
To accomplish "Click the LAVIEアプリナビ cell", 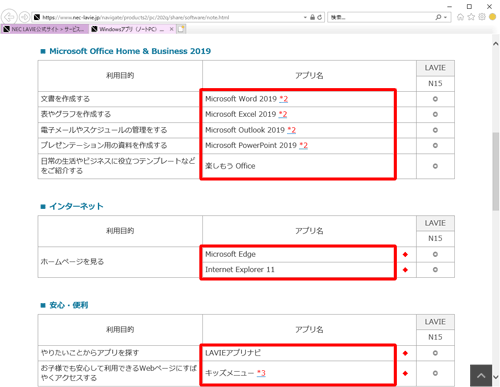I will point(298,353).
